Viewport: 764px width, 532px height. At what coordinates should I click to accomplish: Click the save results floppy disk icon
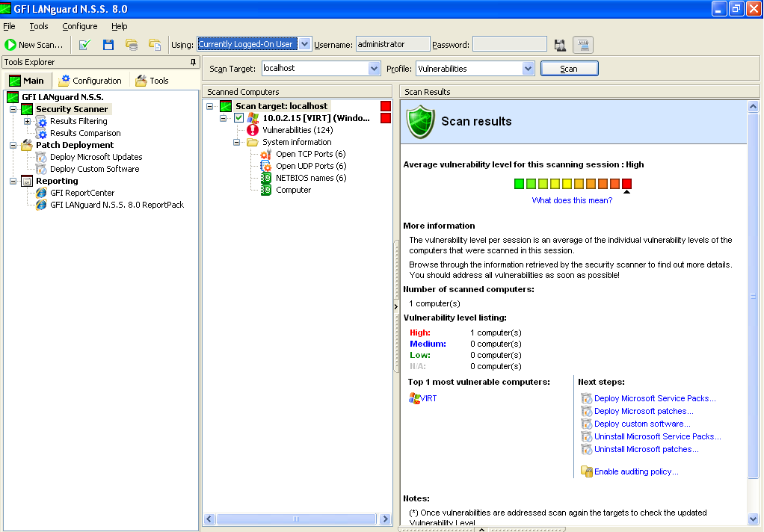click(108, 45)
